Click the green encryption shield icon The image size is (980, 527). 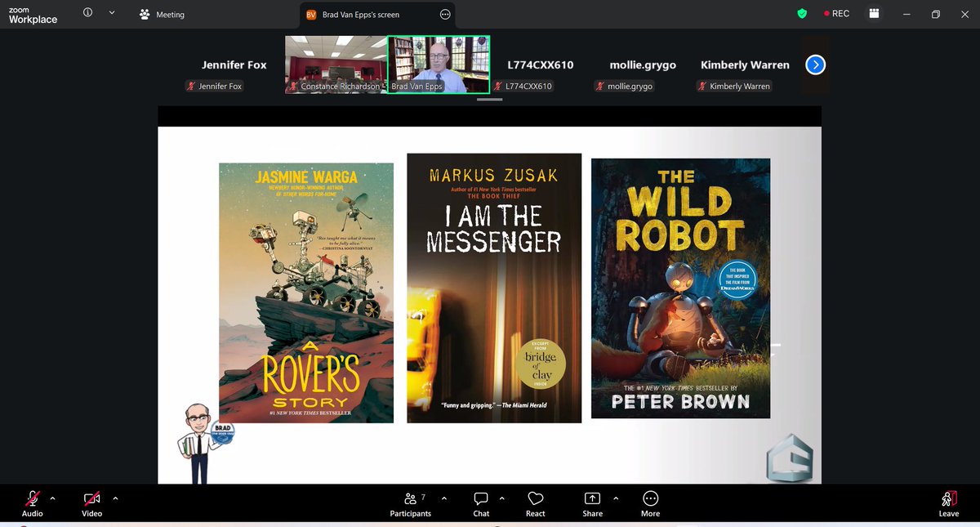click(802, 14)
